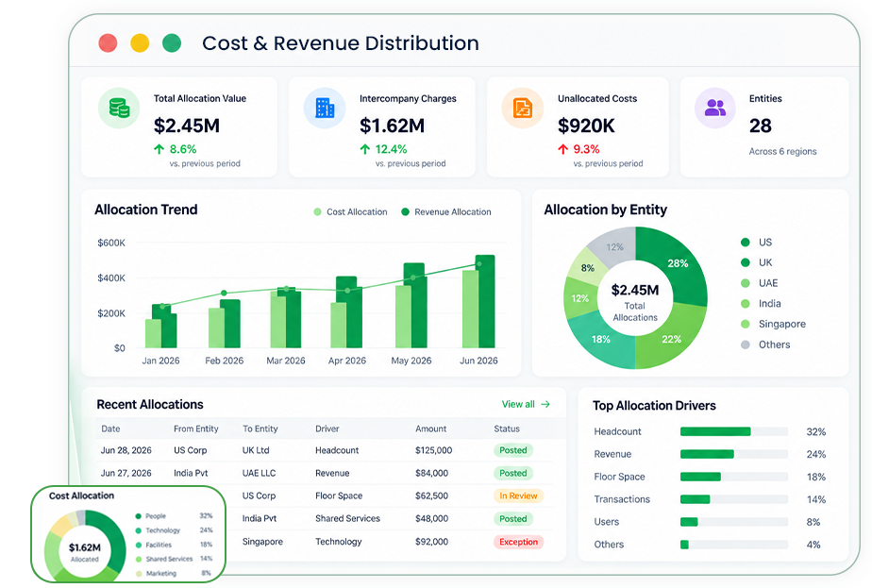Open the View all link in Recent Allocations
The width and height of the screenshot is (872, 588).
tap(526, 404)
